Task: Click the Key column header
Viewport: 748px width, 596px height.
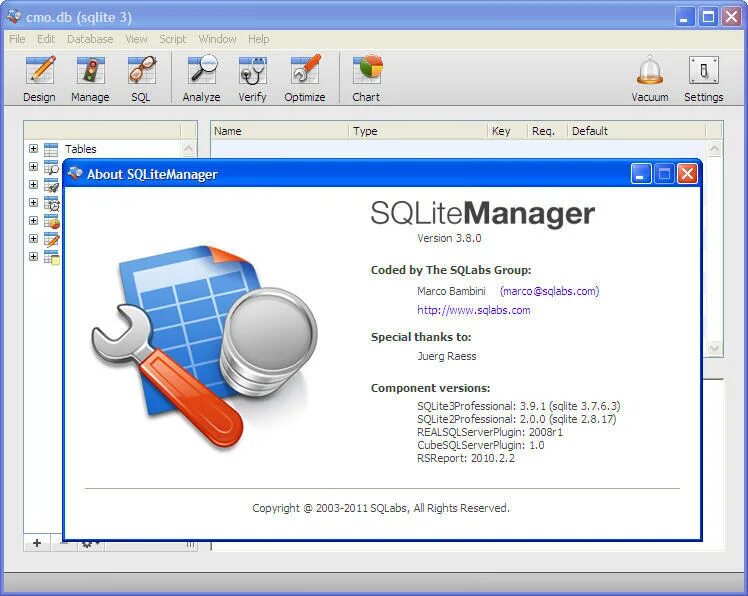Action: tap(508, 131)
